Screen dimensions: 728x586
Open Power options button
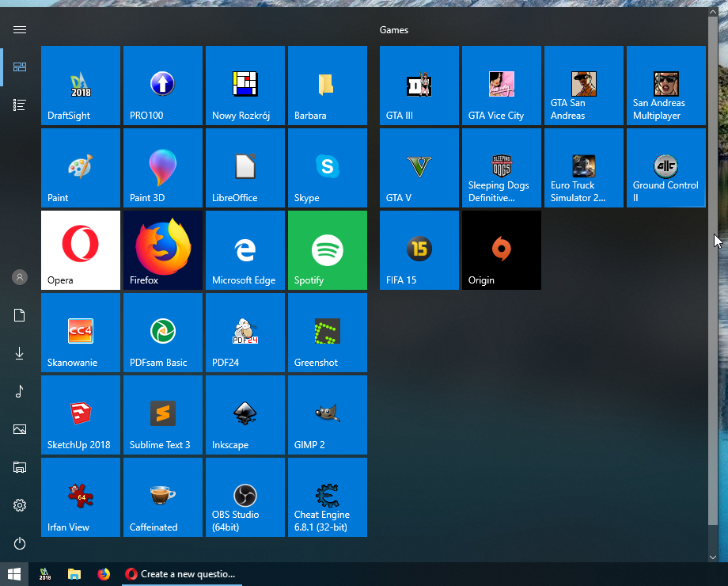coord(20,543)
